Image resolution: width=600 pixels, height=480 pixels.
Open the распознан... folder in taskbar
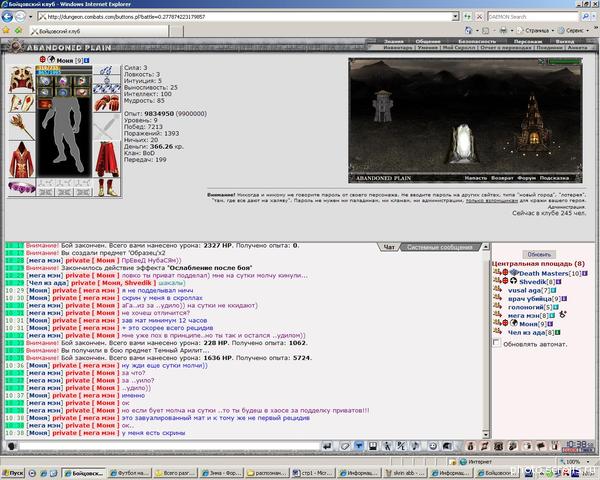[x=266, y=473]
